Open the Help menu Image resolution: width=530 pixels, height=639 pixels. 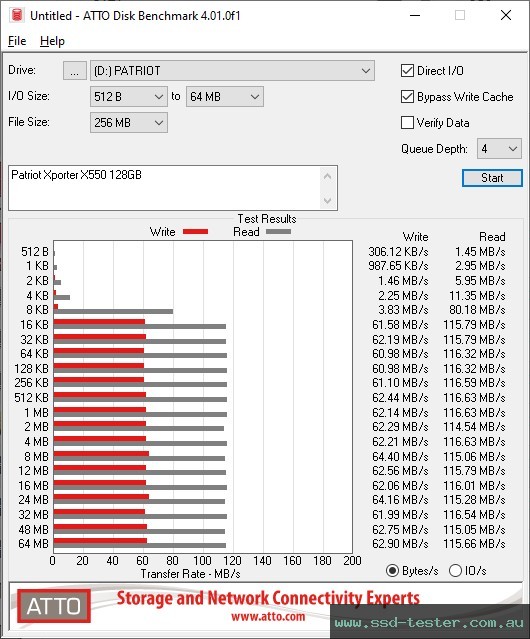(52, 41)
